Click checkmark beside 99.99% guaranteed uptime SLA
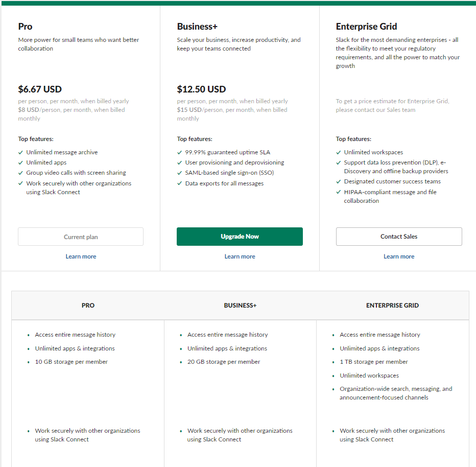This screenshot has width=476, height=467. click(x=179, y=152)
